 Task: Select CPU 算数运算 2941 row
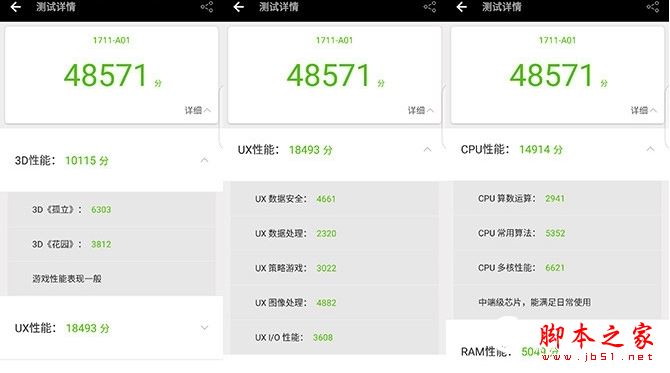[x=557, y=198]
